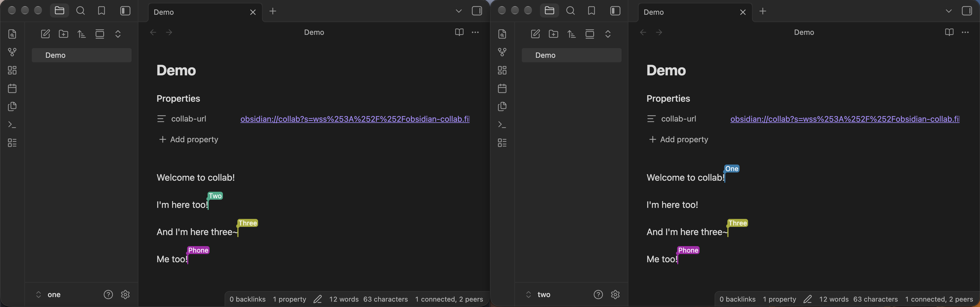980x307 pixels.
Task: Open command palette icon in left window
Action: 12,125
